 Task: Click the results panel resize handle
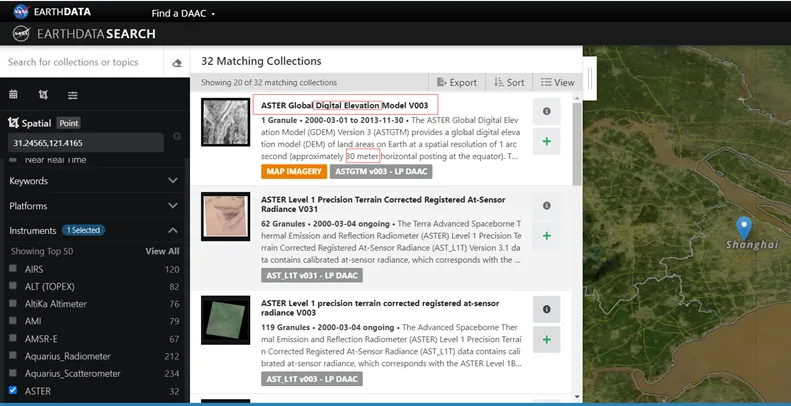click(x=590, y=78)
